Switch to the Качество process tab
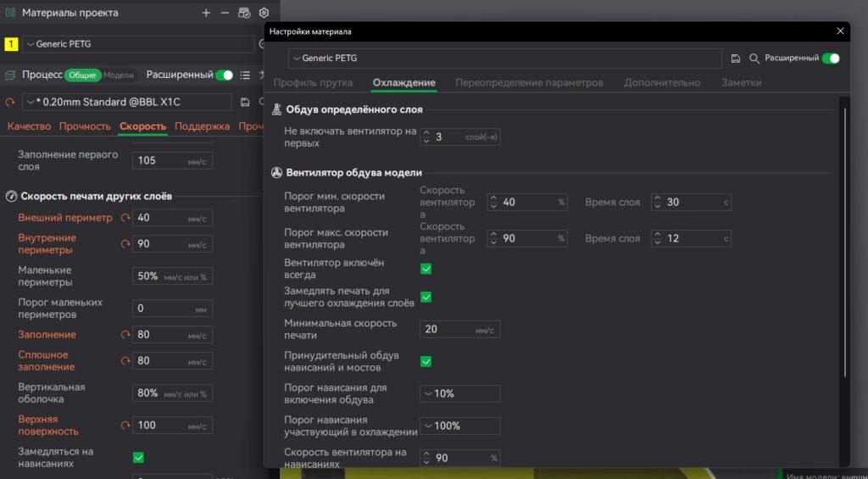 29,126
